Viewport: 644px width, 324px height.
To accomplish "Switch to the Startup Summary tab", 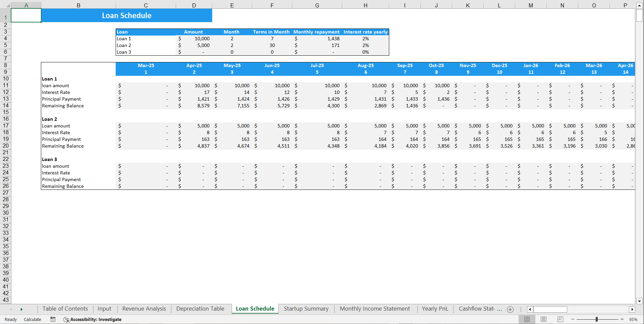I will [x=306, y=309].
